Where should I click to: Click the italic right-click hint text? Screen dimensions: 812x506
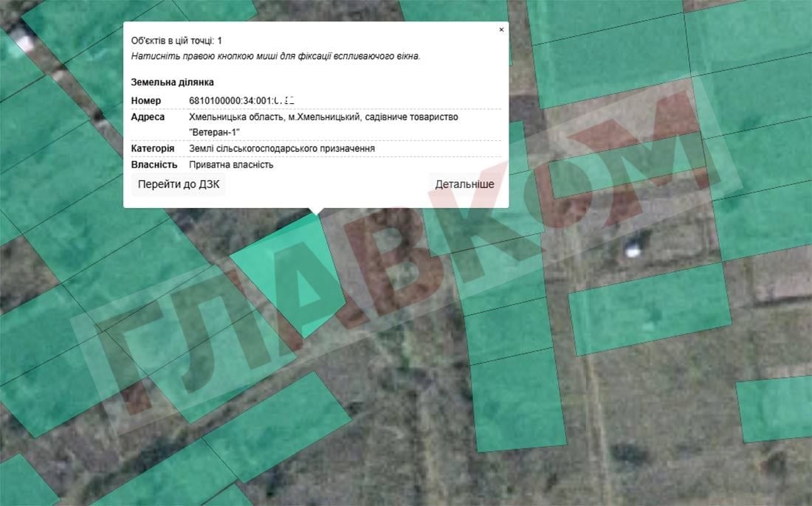point(275,56)
